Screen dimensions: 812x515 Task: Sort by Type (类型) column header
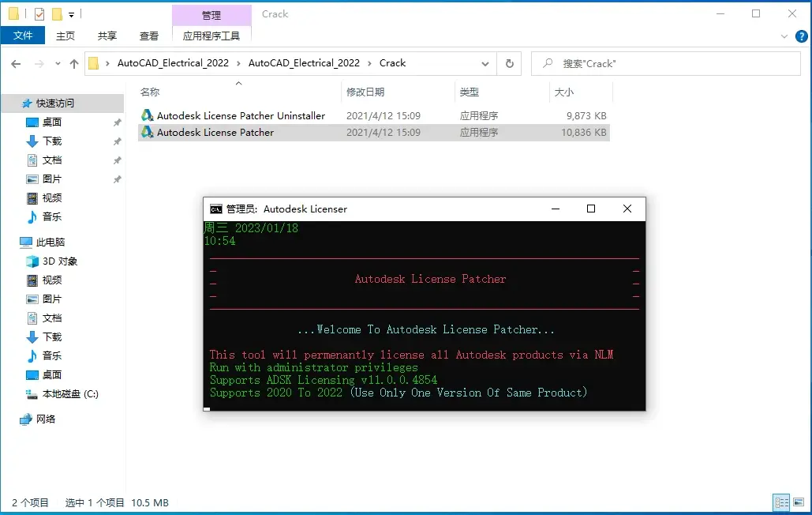[x=470, y=92]
